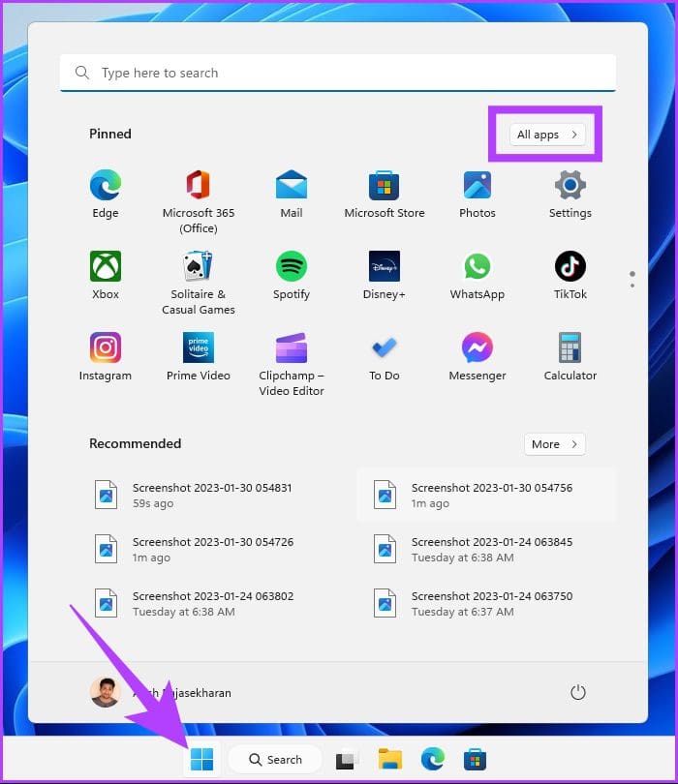This screenshot has height=784, width=678.
Task: Open the user account profile picture
Action: tap(105, 692)
